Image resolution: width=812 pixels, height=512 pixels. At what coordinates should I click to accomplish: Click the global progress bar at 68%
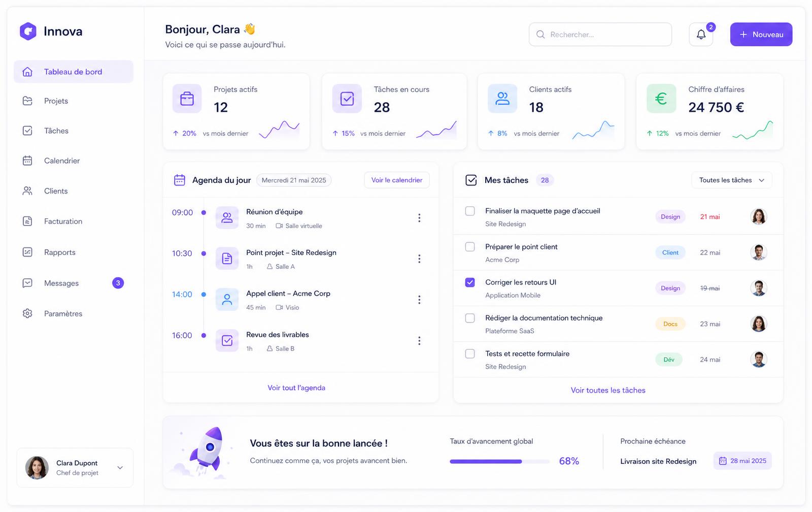(499, 462)
